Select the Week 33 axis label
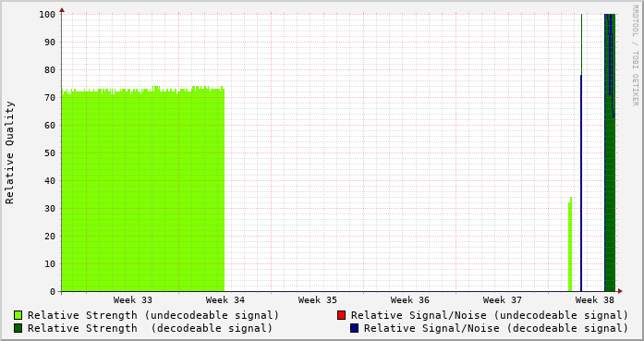The height and width of the screenshot is (341, 644). pyautogui.click(x=133, y=300)
